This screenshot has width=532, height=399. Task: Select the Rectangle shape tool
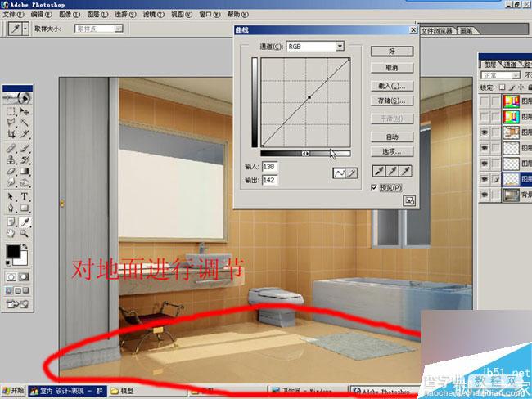point(24,208)
